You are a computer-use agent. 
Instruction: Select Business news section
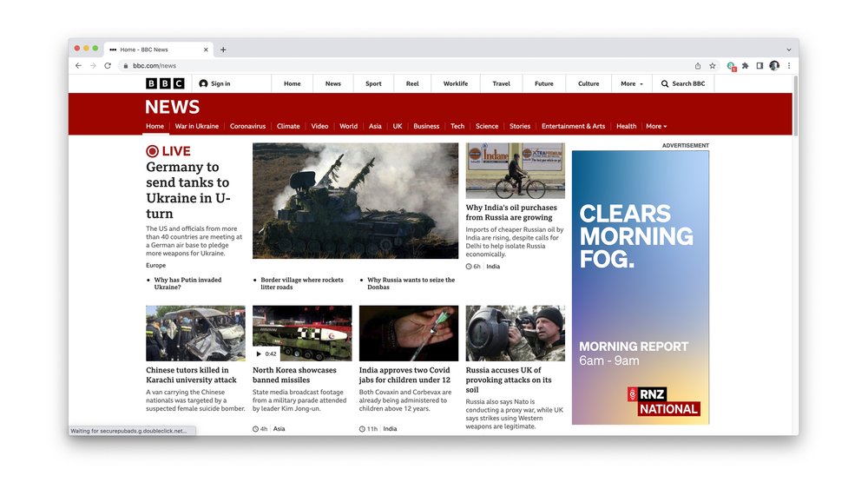426,126
